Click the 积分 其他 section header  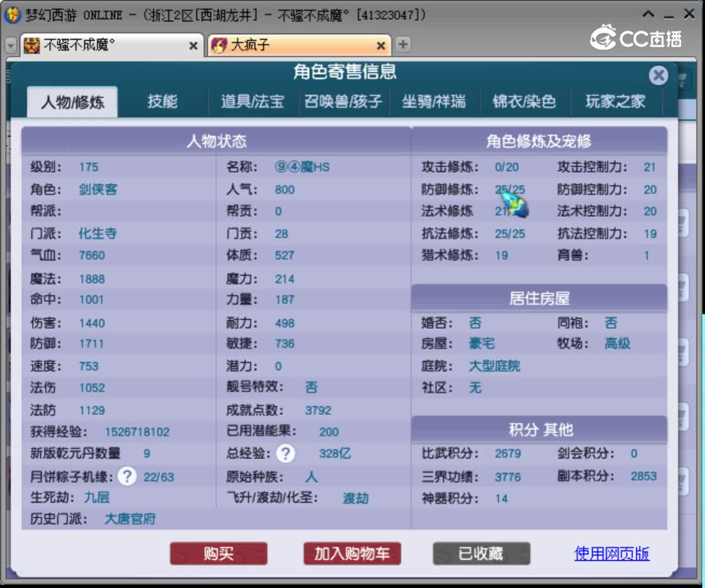(539, 429)
